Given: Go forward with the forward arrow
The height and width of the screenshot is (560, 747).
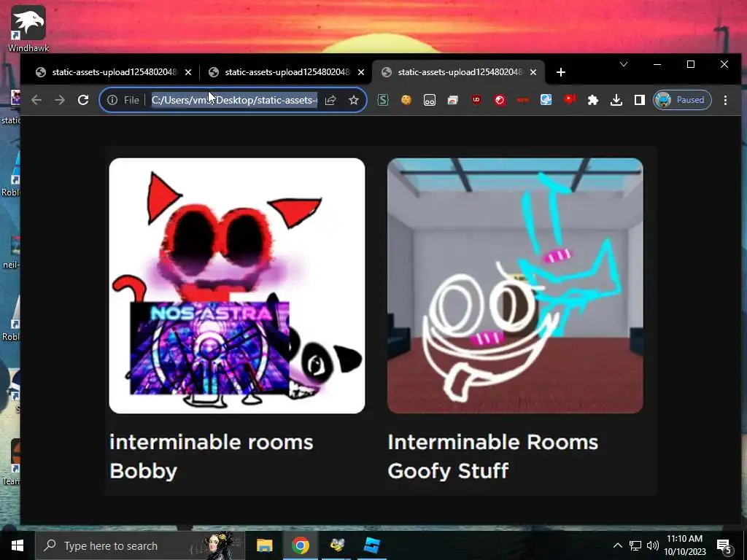Looking at the screenshot, I should (x=60, y=100).
